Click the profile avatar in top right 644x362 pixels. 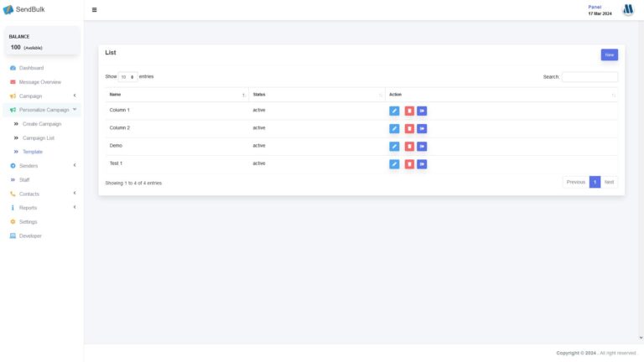(627, 10)
